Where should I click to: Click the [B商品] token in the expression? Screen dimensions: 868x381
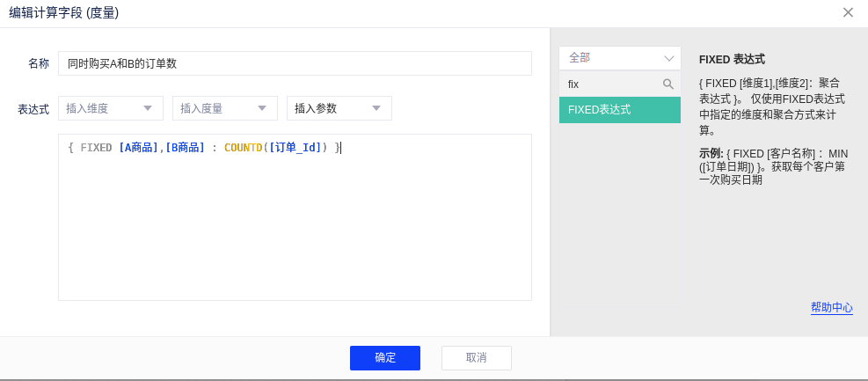[x=185, y=148]
